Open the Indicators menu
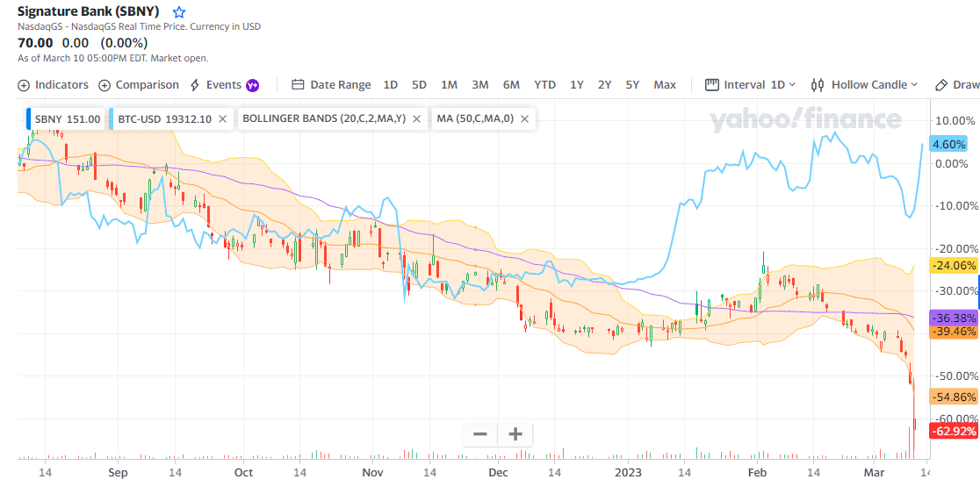The width and height of the screenshot is (980, 501). point(53,85)
